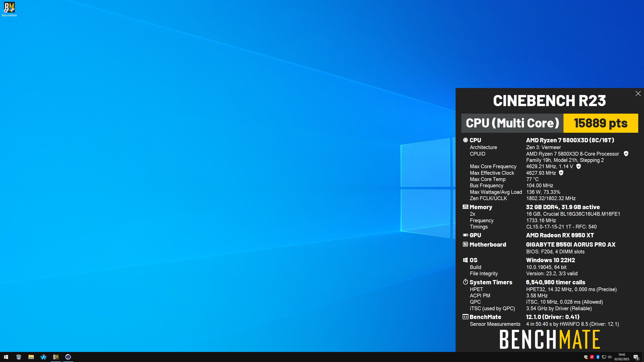
Task: Switch to BenchMate in the taskbar
Action: coord(56,357)
